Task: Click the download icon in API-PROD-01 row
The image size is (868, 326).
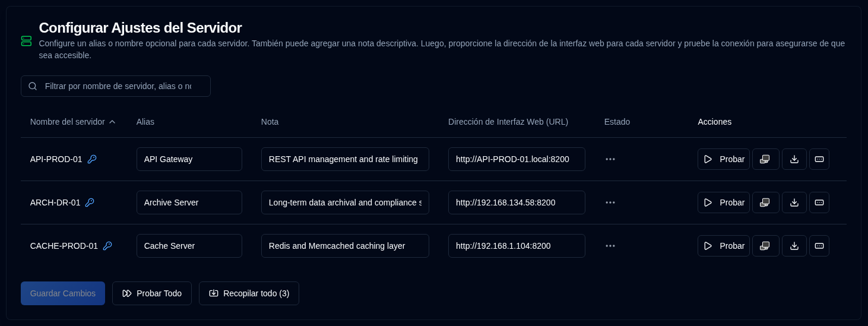Action: [794, 159]
